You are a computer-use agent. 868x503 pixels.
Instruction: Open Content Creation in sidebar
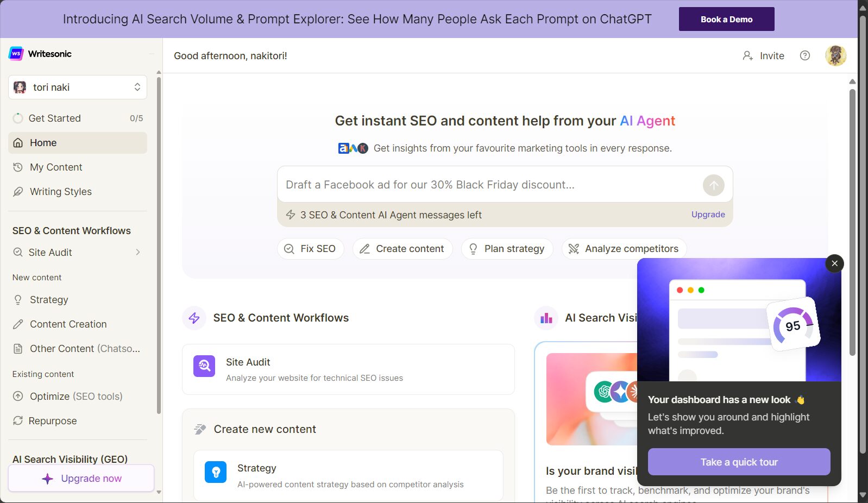[x=78, y=324]
